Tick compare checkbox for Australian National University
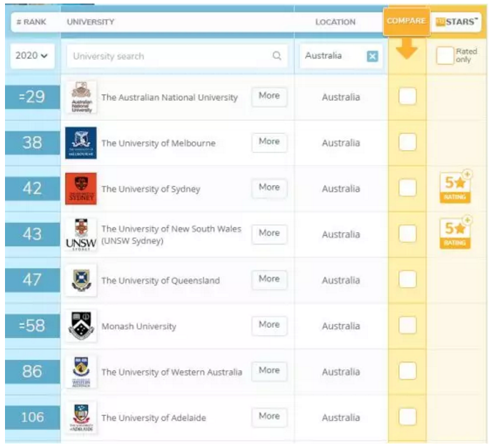The width and height of the screenshot is (492, 448). coord(407,96)
